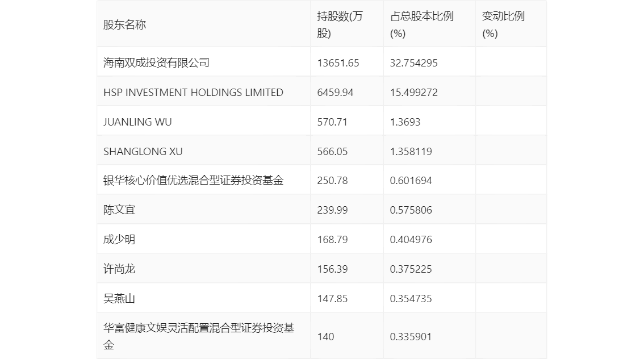Select HSP INVESTMENT HOLDINGS LIMITED row name
The height and width of the screenshot is (359, 644).
194,93
